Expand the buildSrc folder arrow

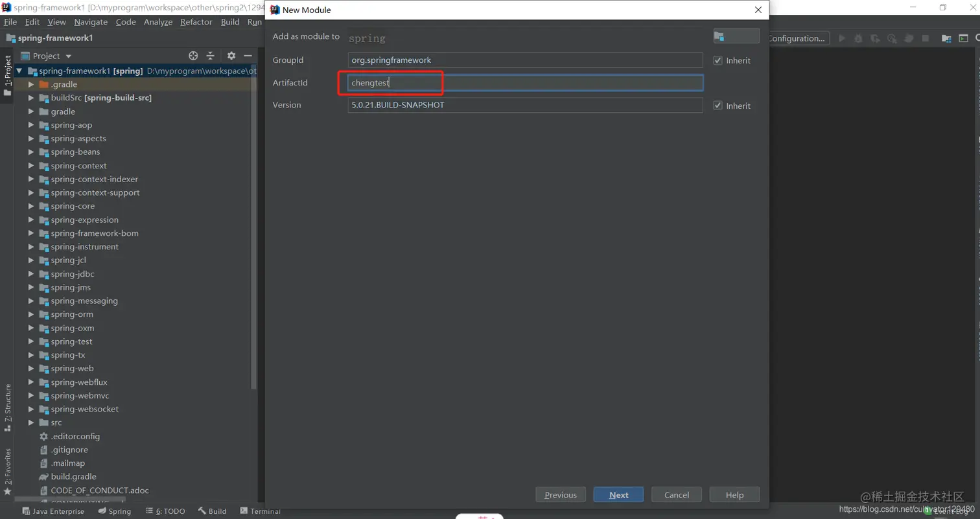pos(30,98)
